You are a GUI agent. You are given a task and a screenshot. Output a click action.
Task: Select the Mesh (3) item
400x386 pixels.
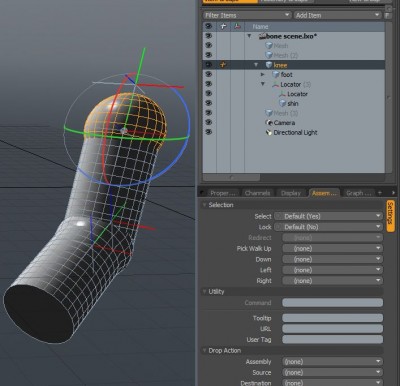click(286, 113)
